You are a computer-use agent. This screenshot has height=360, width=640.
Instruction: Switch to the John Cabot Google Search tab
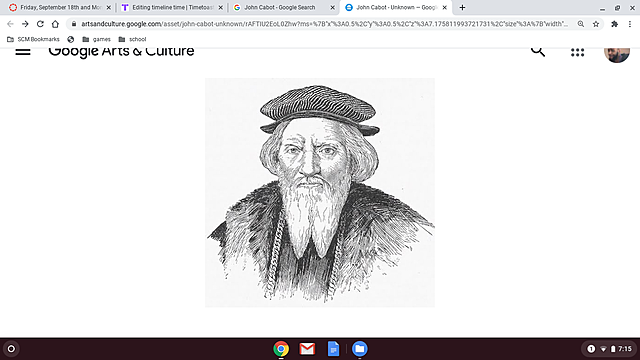click(284, 7)
